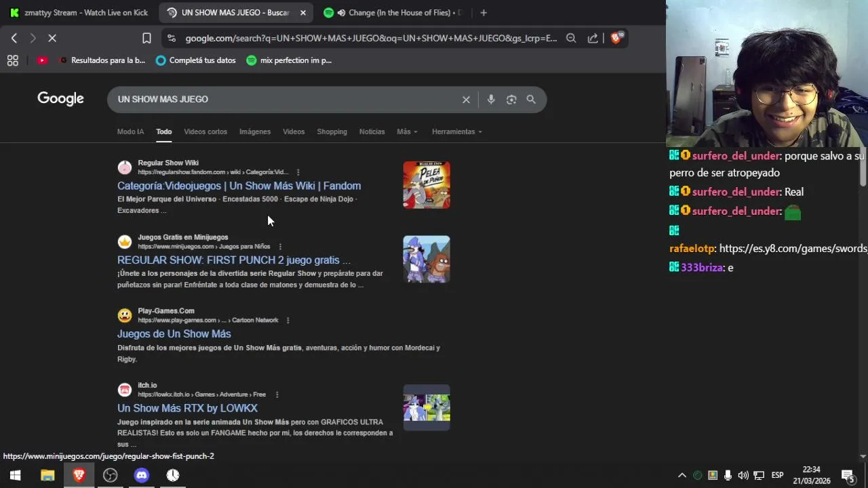Click the browser address bar URL
Screen dimensions: 868x488
[x=371, y=39]
